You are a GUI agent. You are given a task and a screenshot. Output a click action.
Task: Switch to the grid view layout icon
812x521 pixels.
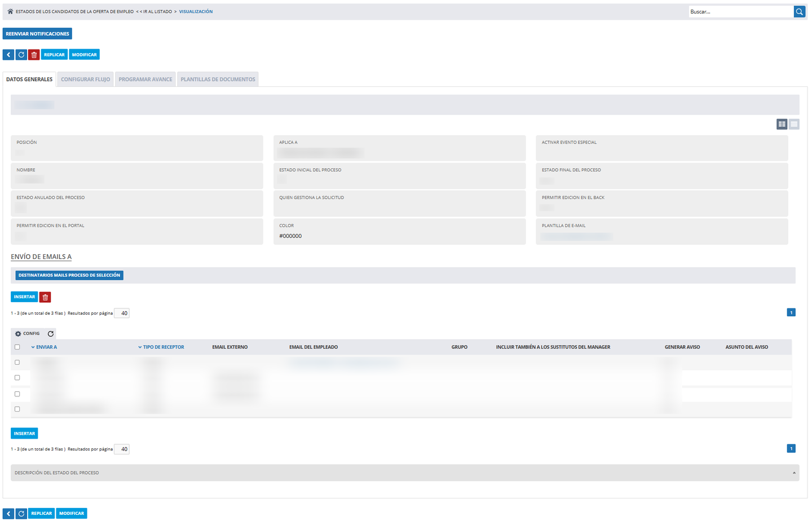(x=782, y=124)
